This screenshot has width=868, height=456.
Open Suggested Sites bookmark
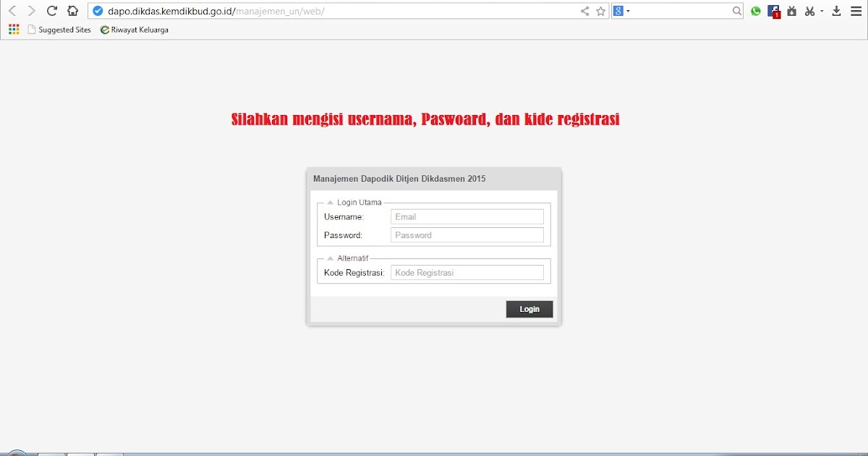tap(59, 30)
